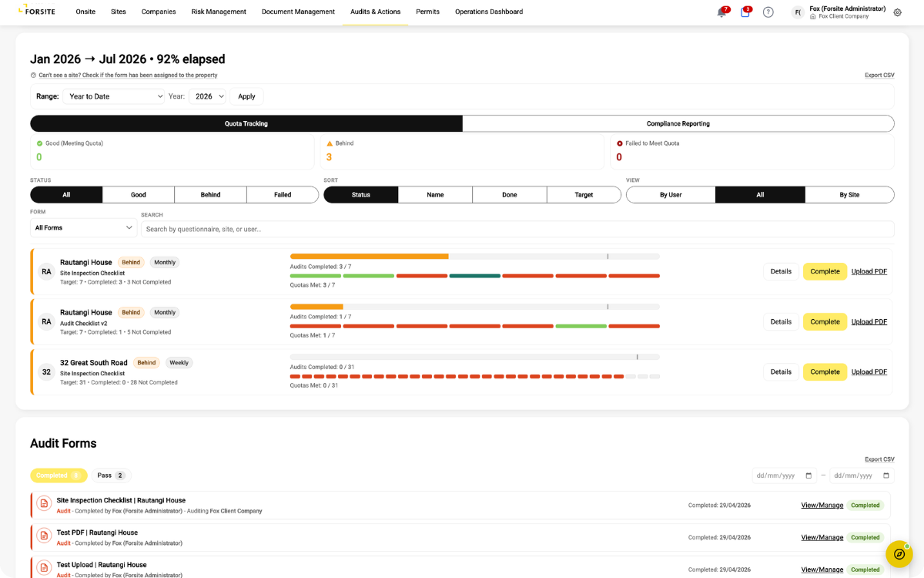Image resolution: width=924 pixels, height=578 pixels.
Task: Open the notifications bell icon
Action: tap(721, 12)
